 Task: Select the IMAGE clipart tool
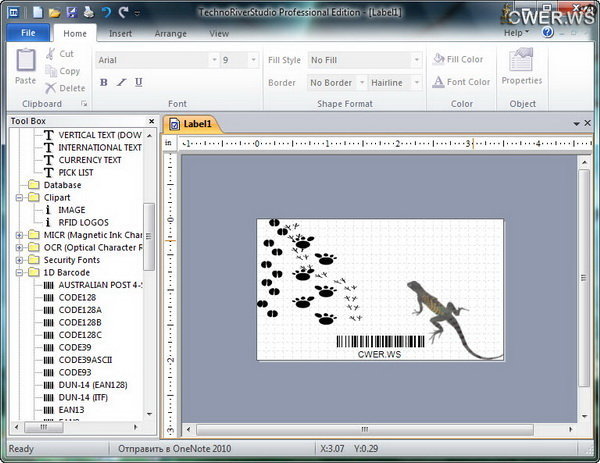(71, 210)
